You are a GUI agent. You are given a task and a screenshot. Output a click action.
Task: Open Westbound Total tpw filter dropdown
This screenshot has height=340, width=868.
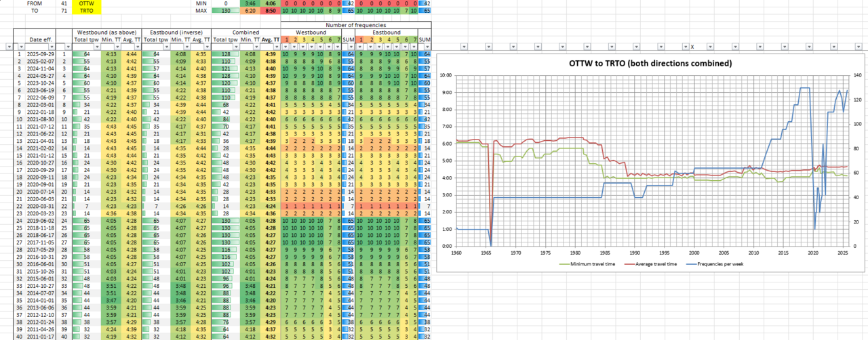click(98, 47)
